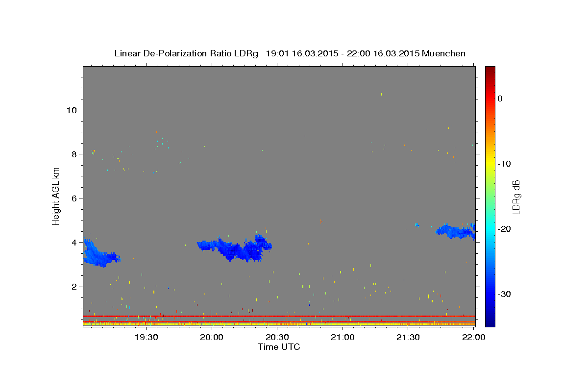Click the colorbar value label -30
The image size is (588, 392).
(505, 294)
